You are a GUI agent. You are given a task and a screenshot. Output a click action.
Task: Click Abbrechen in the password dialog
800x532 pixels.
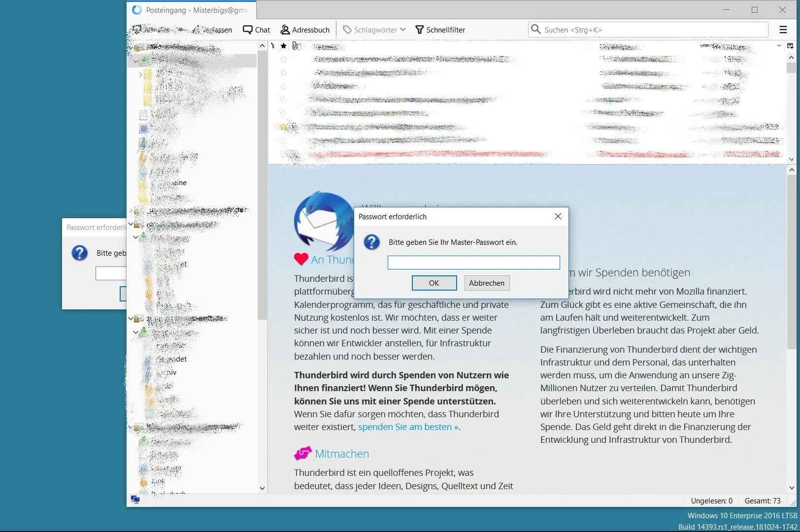click(x=487, y=283)
